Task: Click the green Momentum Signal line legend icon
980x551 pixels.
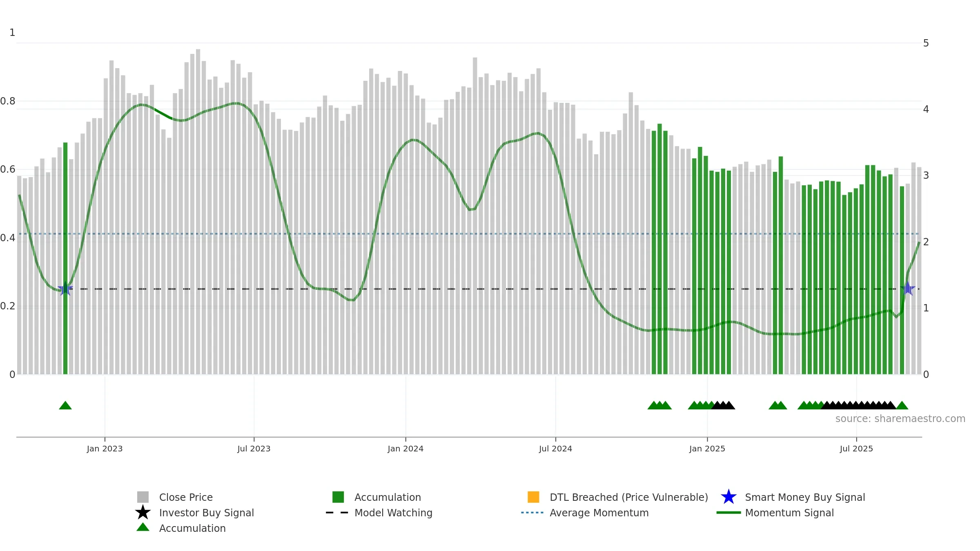Action: coord(729,513)
